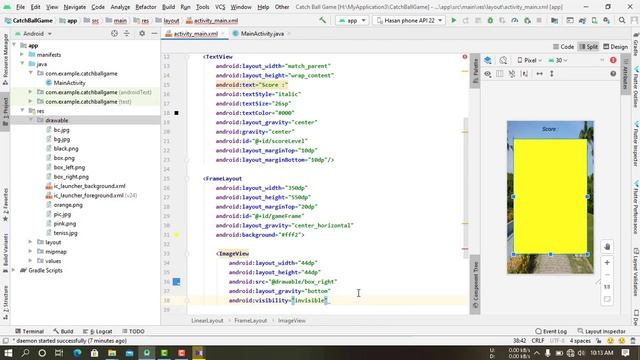Select MainActivity class in project tree
The image size is (640, 360).
69,83
